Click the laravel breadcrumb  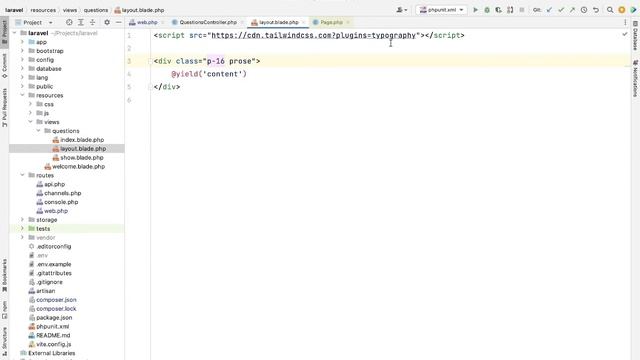pyautogui.click(x=14, y=10)
